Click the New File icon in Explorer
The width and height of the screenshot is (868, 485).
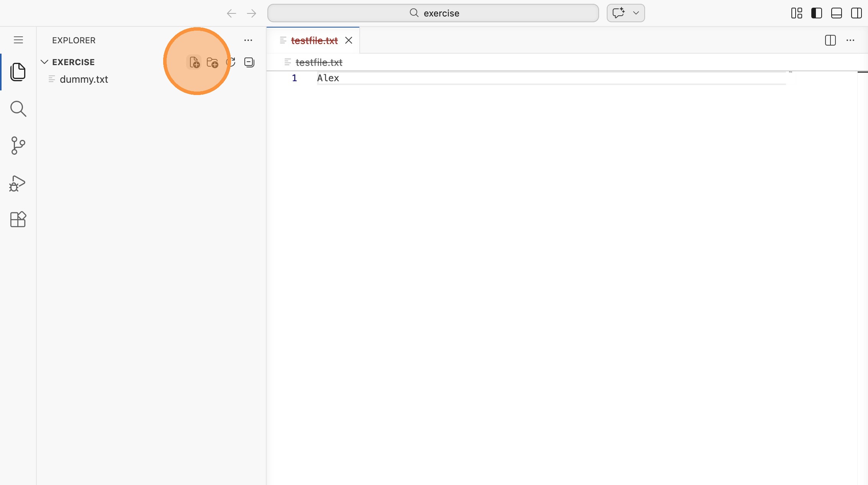[x=194, y=62]
